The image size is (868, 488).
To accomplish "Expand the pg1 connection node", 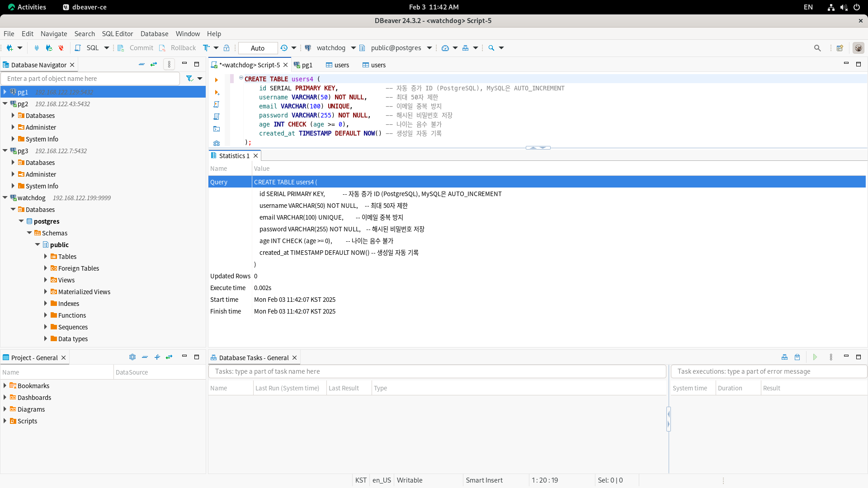I will pos(5,92).
